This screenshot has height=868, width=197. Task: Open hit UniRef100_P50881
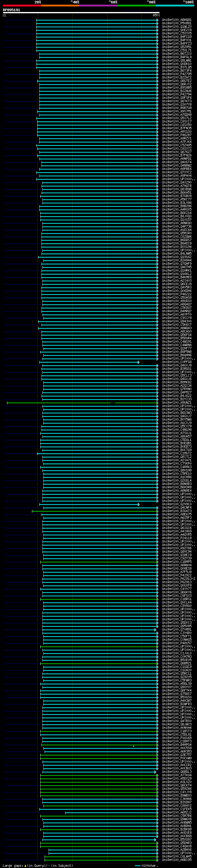click(x=176, y=23)
